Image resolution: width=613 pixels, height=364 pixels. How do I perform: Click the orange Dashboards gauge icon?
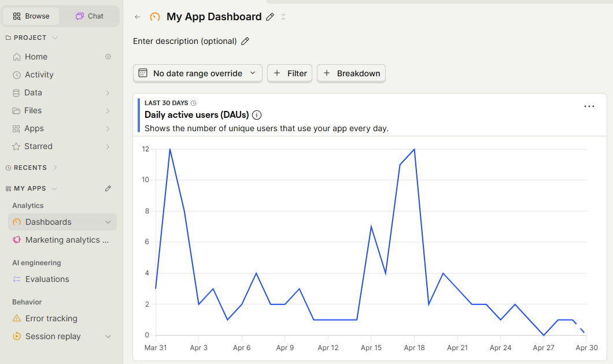coord(16,222)
